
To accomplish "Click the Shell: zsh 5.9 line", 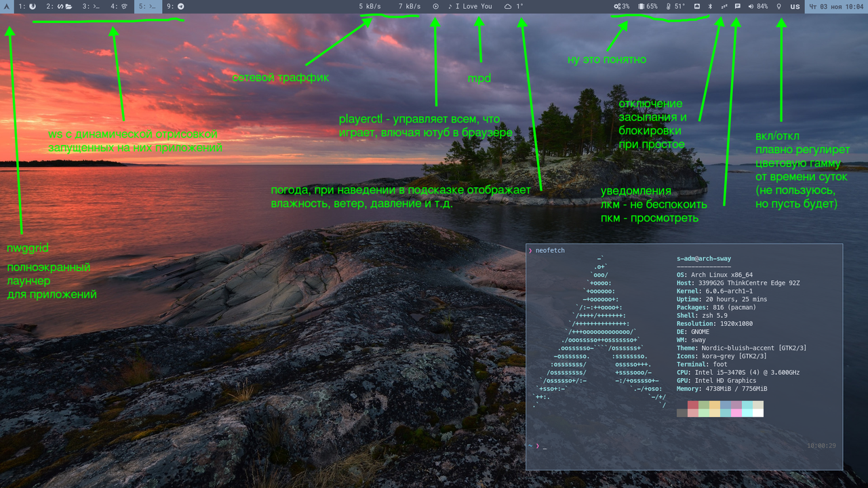I will 702,316.
